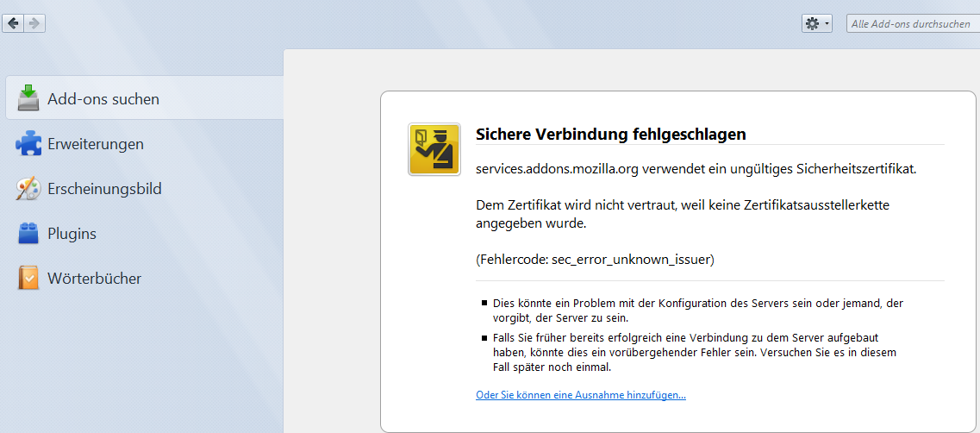Image resolution: width=980 pixels, height=433 pixels.
Task: Click the heading 'Sichere Verbindung fehlgeschlagen'
Action: pos(611,134)
